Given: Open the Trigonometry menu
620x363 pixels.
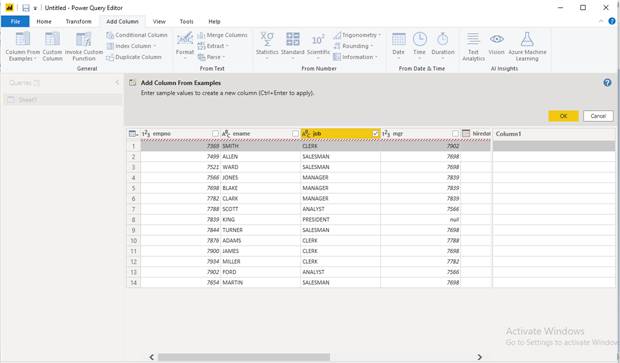Looking at the screenshot, I should [357, 35].
